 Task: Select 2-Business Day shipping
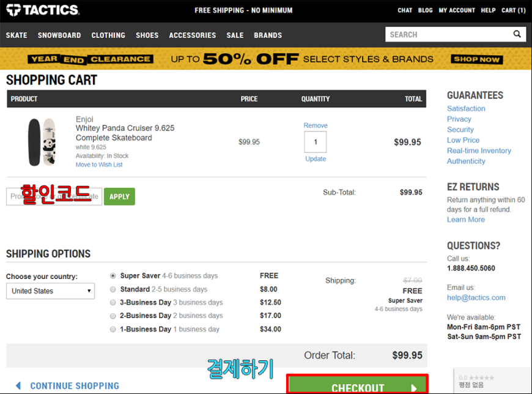[113, 316]
